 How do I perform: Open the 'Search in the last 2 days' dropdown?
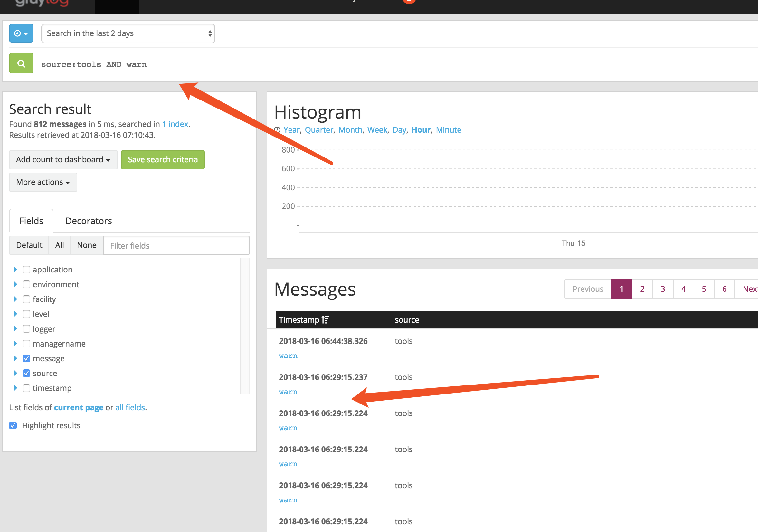pyautogui.click(x=128, y=33)
